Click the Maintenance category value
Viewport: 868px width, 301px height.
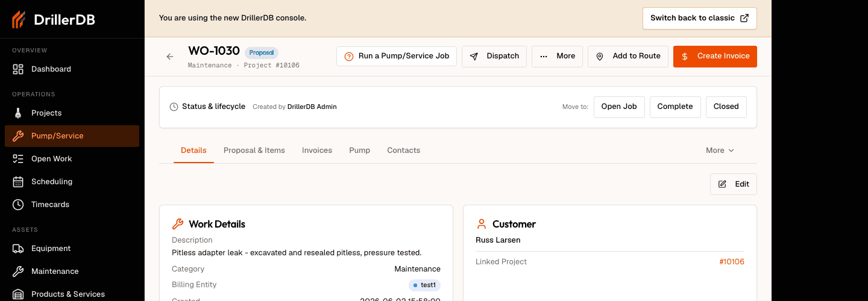pos(418,269)
